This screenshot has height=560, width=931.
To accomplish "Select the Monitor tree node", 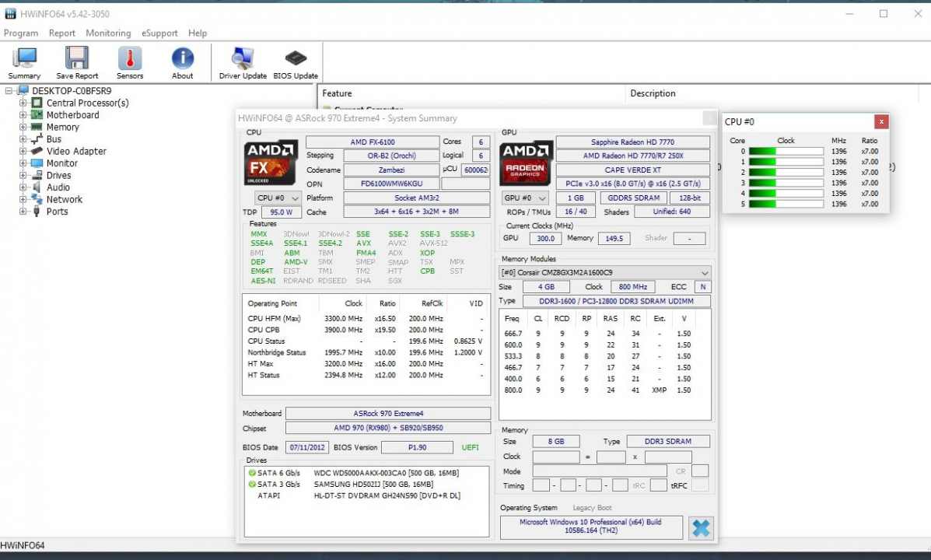I will tap(61, 163).
